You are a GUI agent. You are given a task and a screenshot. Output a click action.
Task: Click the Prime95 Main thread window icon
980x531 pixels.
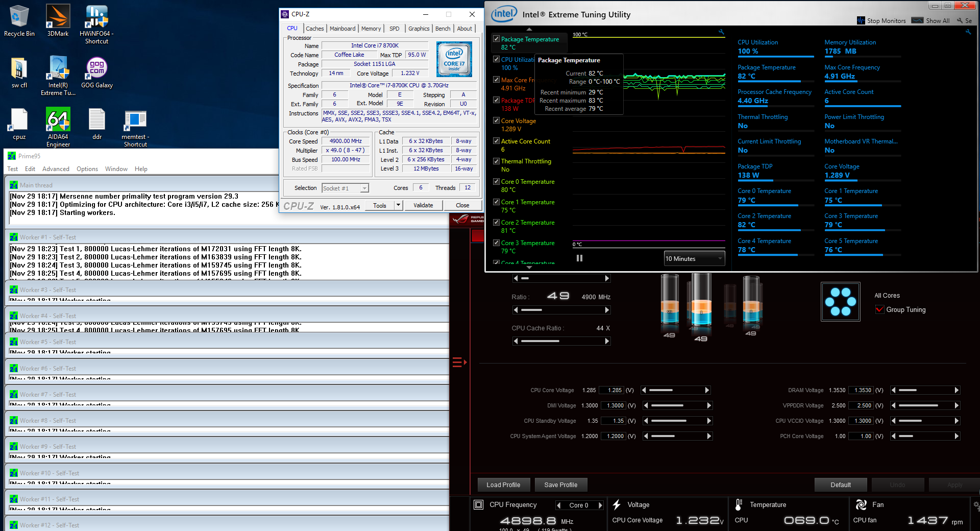click(14, 185)
